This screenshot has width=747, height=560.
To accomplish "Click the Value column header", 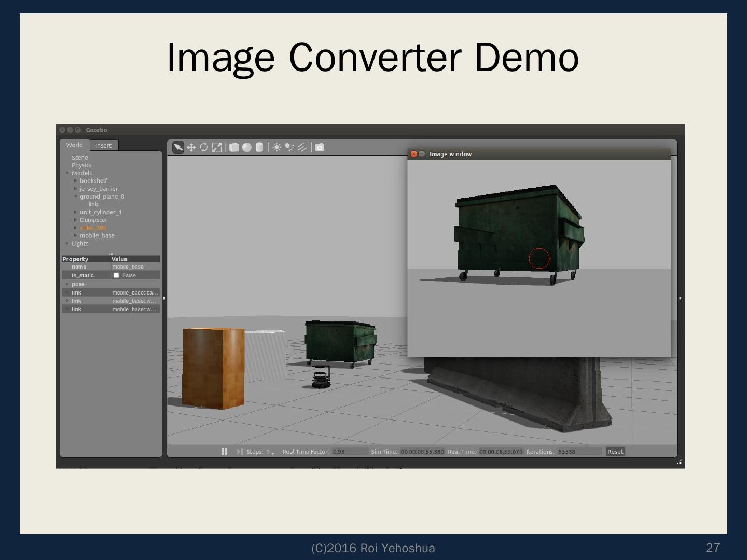I will 135,259.
